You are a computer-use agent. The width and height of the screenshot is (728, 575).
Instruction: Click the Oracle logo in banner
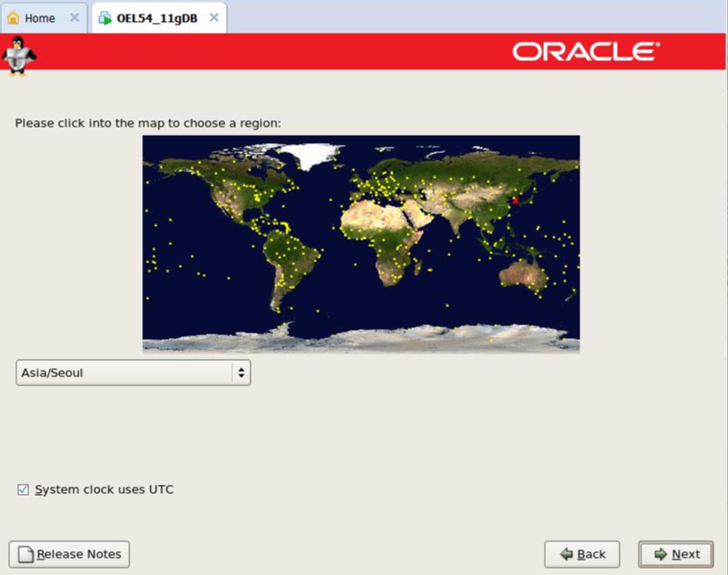(586, 52)
